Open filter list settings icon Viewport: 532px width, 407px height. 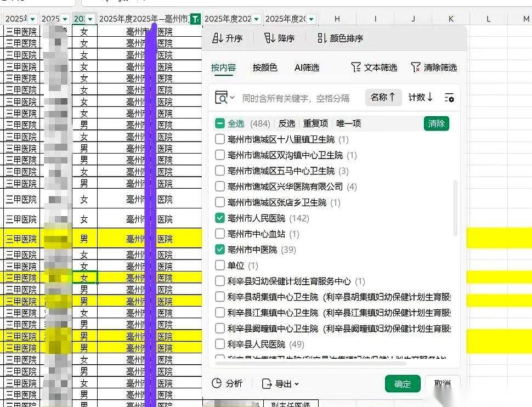[449, 98]
